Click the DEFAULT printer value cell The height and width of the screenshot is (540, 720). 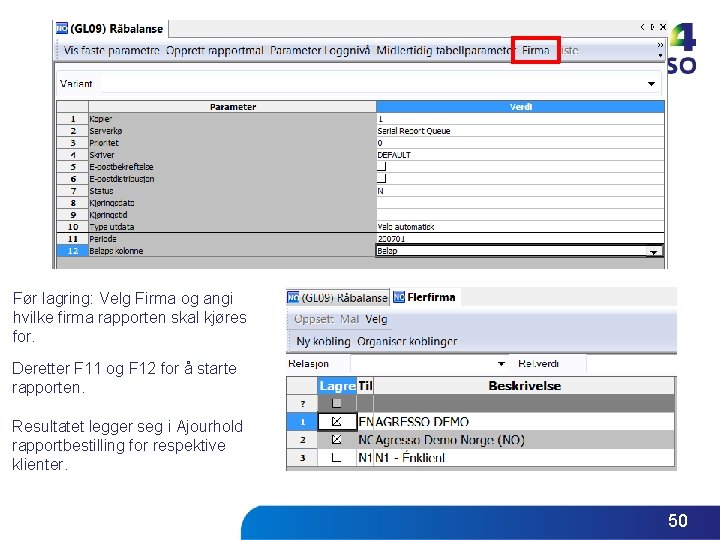click(520, 155)
